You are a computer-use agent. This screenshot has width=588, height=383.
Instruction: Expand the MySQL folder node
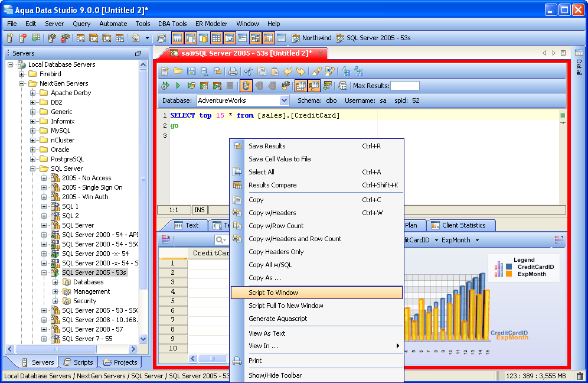coord(33,131)
